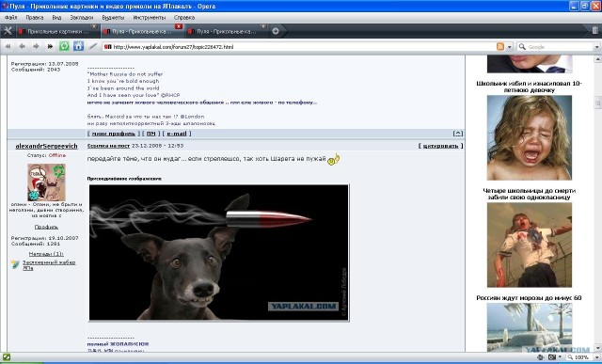This screenshot has width=602, height=364.
Task: Click the scrollbar down arrow
Action: point(597,348)
